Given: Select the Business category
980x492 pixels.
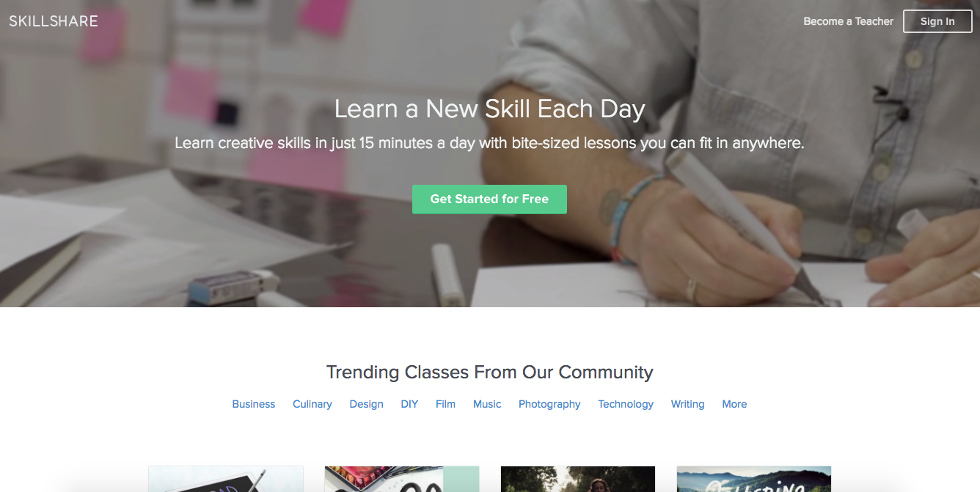Looking at the screenshot, I should [x=254, y=404].
